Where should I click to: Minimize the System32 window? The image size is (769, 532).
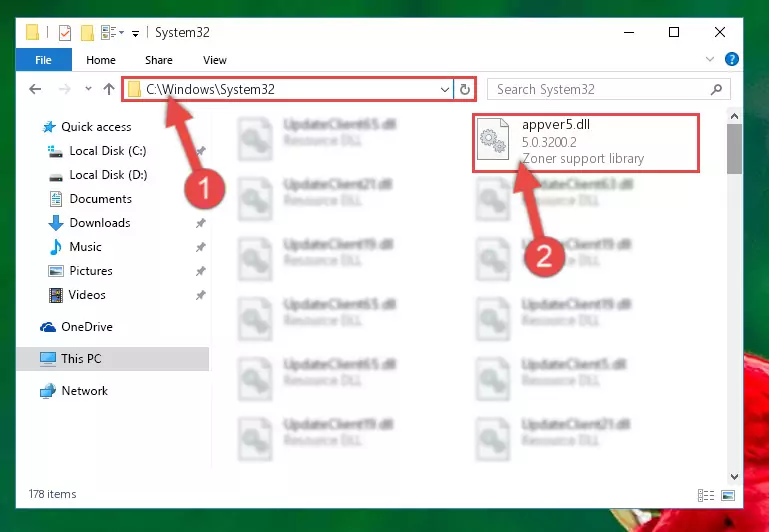coord(629,32)
